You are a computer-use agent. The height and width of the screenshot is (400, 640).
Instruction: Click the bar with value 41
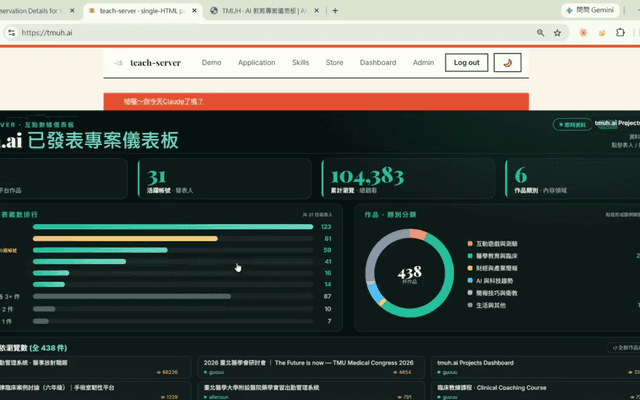click(x=79, y=261)
